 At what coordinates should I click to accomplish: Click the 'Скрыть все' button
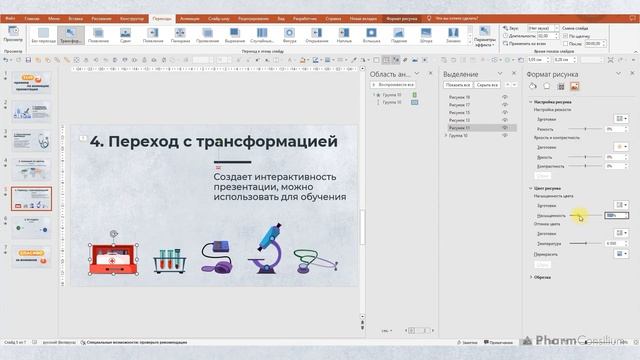click(x=487, y=85)
